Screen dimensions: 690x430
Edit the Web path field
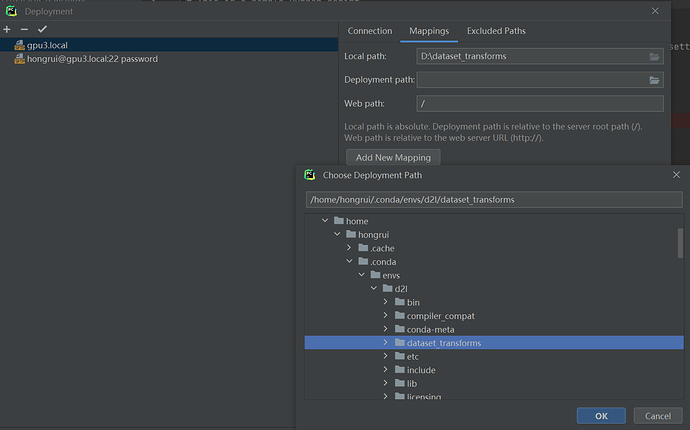[x=540, y=104]
